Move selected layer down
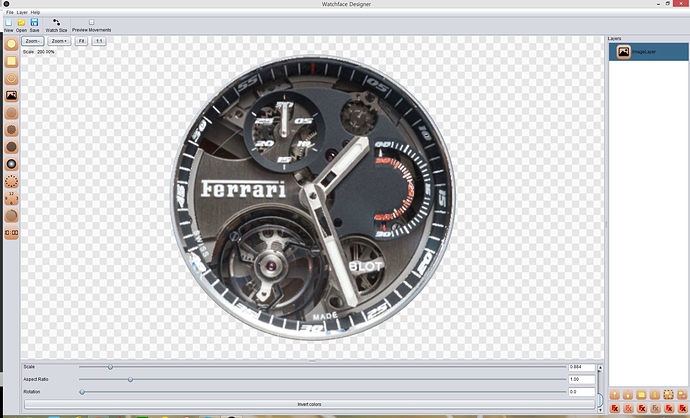Viewport: 690px width, 418px height. pyautogui.click(x=628, y=395)
